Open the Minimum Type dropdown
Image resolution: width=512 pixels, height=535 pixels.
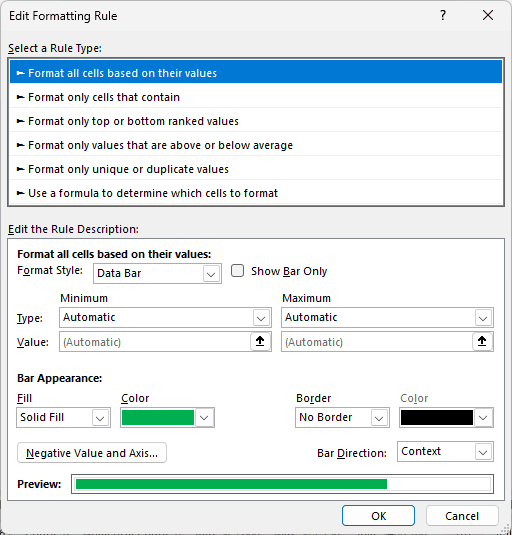pyautogui.click(x=165, y=317)
